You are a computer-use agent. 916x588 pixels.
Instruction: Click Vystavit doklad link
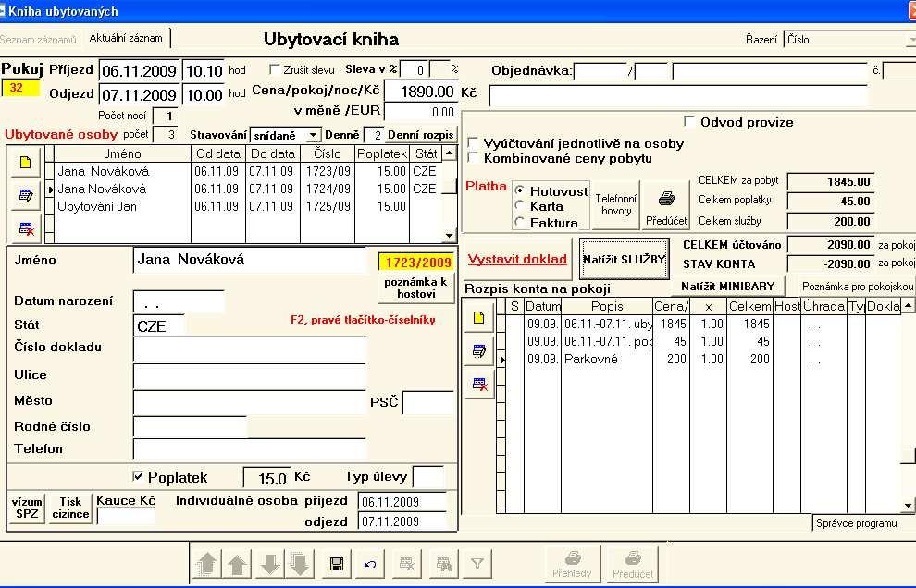click(x=517, y=259)
